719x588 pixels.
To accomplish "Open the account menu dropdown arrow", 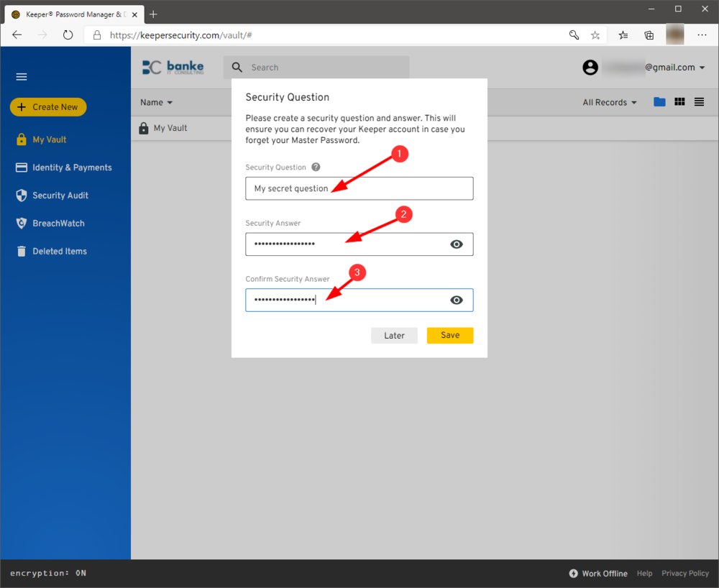I will tap(702, 68).
